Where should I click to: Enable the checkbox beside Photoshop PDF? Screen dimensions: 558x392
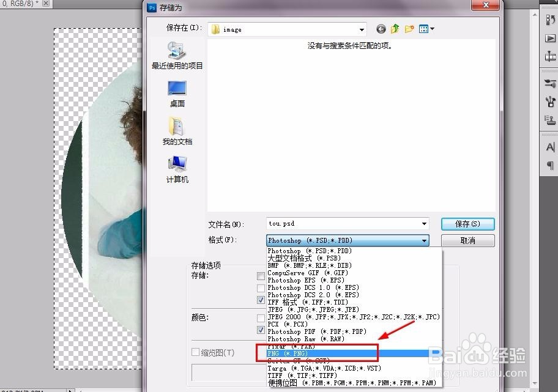261,331
